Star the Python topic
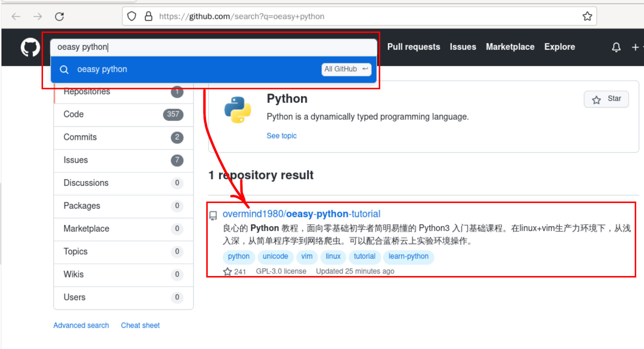Viewport: 644px width, 349px height. 606,99
